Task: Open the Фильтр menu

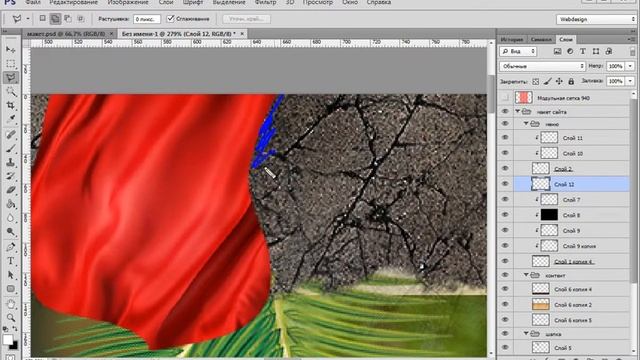Action: tap(265, 2)
